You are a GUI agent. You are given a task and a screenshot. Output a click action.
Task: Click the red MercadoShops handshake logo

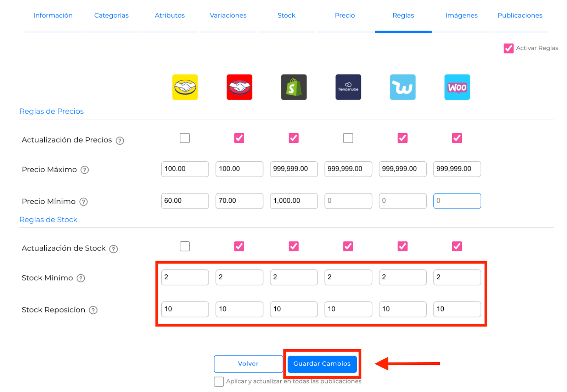click(240, 87)
